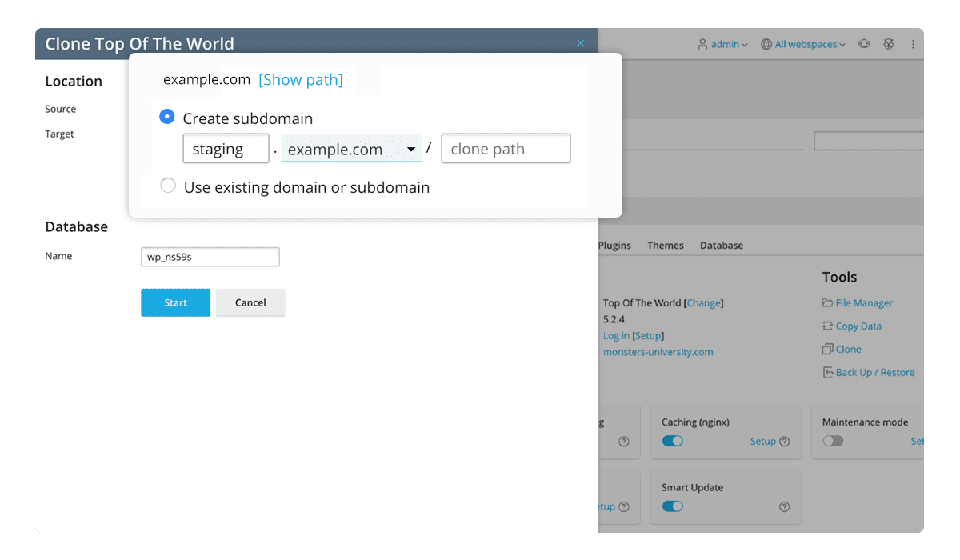Open the File Manager tool
The image size is (960, 560).
click(x=864, y=302)
